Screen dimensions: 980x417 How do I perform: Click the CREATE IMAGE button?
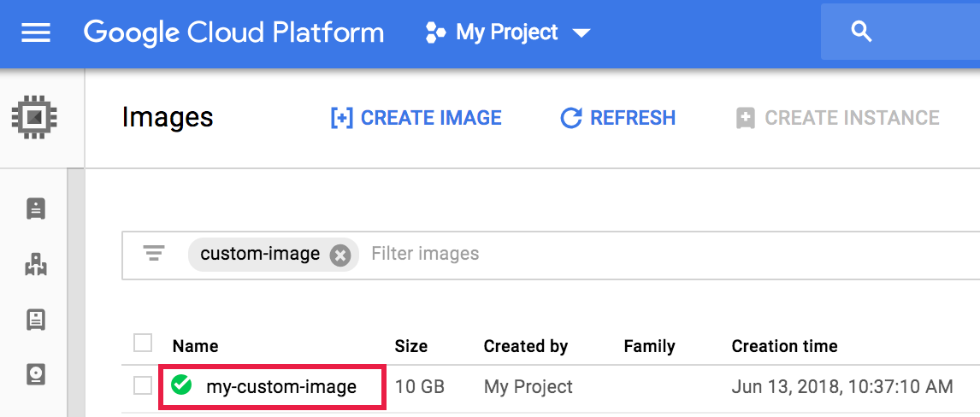[416, 118]
